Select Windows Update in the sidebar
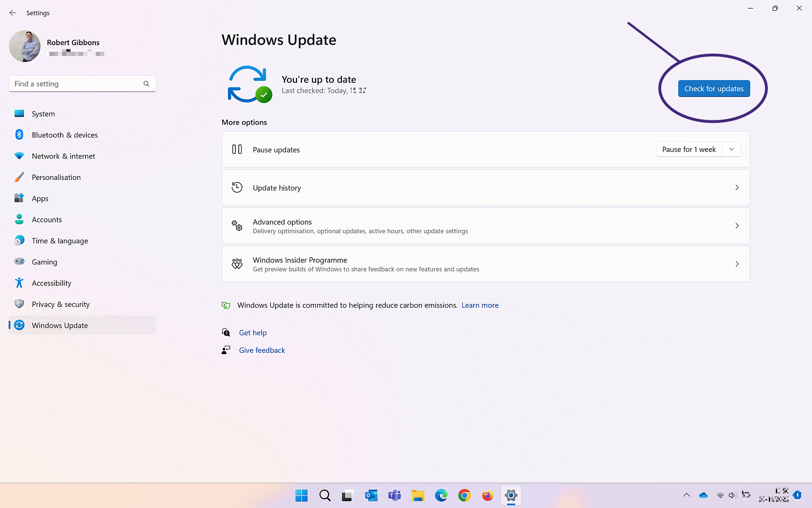 point(60,325)
